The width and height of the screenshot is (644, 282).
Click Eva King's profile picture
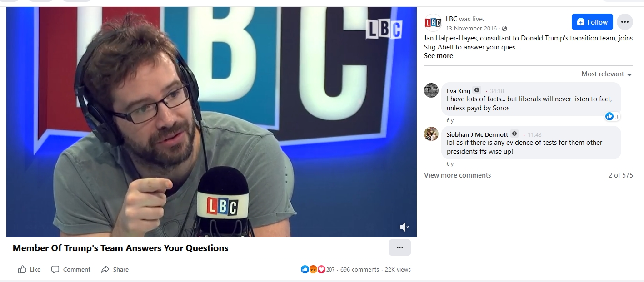point(431,90)
